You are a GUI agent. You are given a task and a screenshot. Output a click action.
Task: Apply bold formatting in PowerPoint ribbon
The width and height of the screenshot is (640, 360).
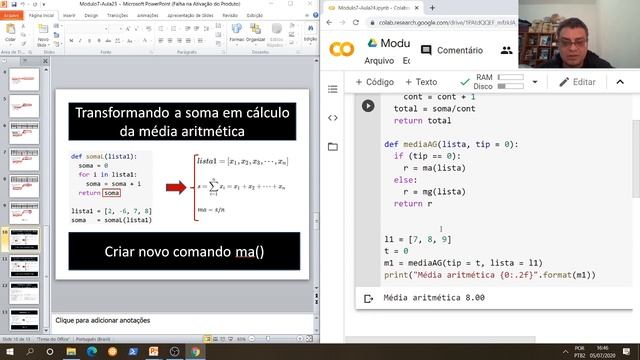point(71,41)
